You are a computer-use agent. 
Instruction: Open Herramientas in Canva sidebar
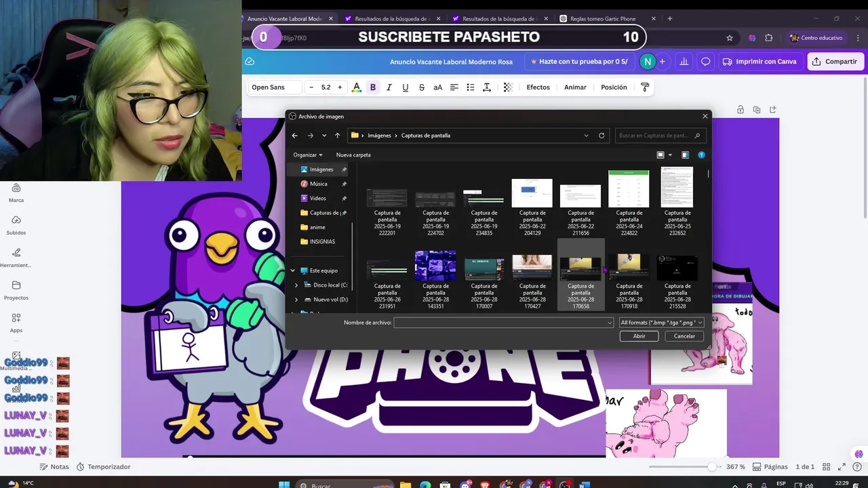16,258
